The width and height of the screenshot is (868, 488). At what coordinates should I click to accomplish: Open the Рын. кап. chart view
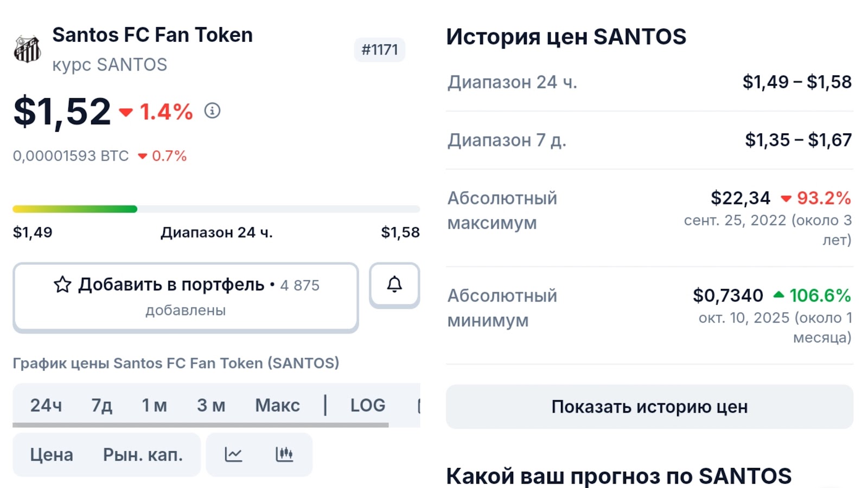(143, 454)
